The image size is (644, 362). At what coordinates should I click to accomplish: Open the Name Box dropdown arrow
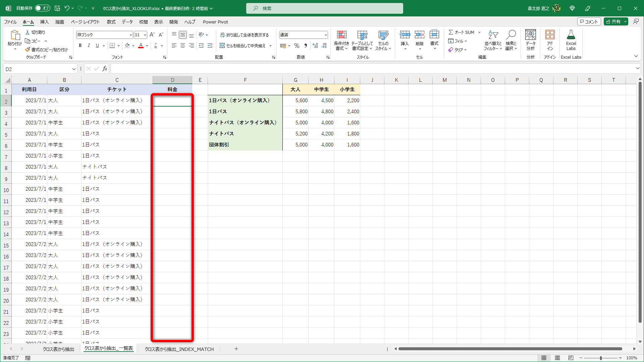(x=74, y=69)
